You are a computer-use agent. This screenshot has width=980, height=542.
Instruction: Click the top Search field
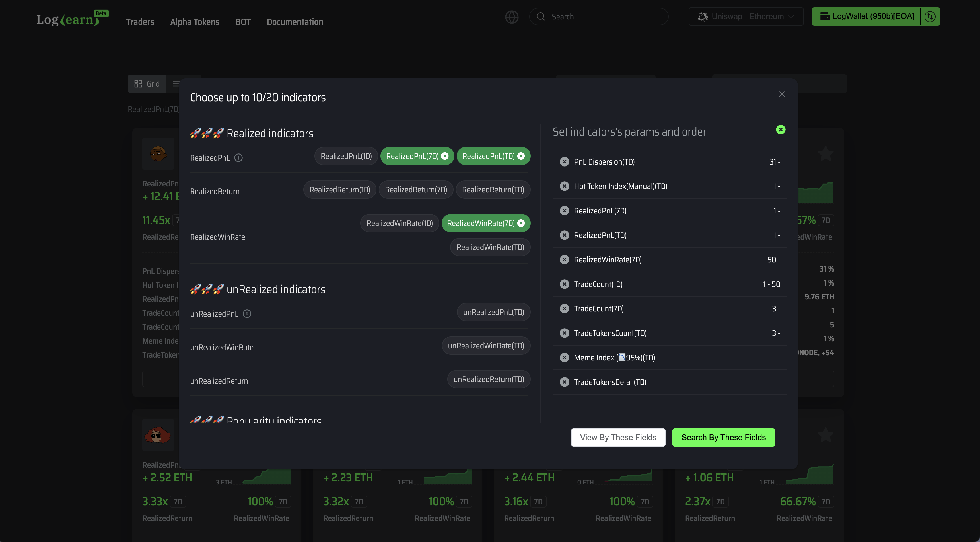coord(599,16)
